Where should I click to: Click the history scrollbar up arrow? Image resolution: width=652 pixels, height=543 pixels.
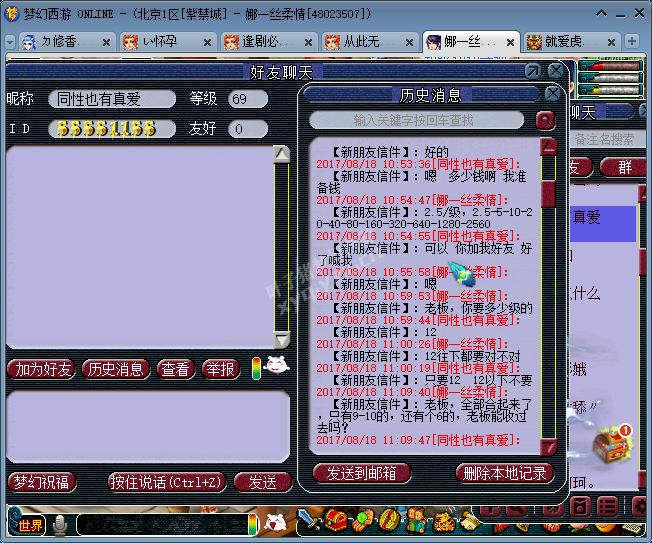(x=548, y=146)
